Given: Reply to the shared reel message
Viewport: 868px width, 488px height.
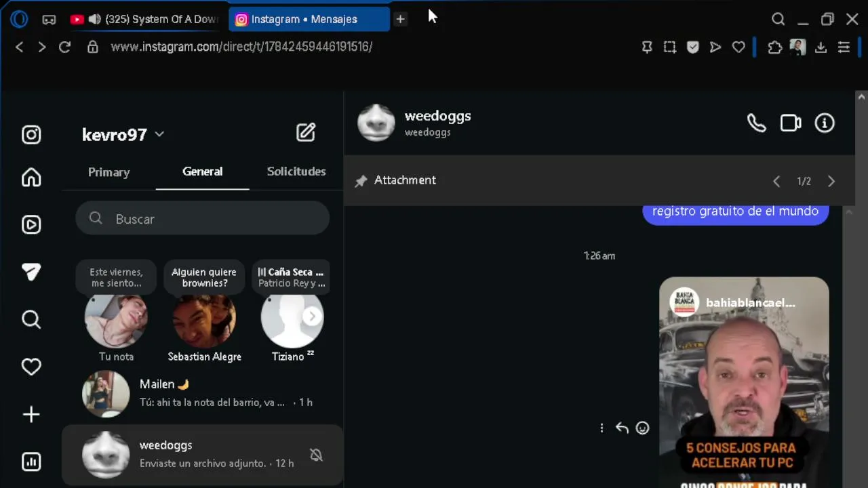Looking at the screenshot, I should (x=622, y=428).
